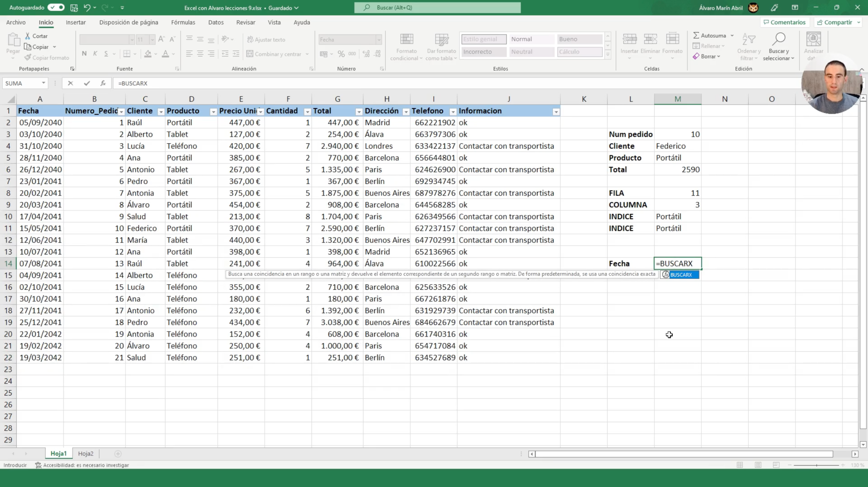Expand the Name Box dropdown arrow
This screenshot has height=487, width=868.
pos(43,83)
